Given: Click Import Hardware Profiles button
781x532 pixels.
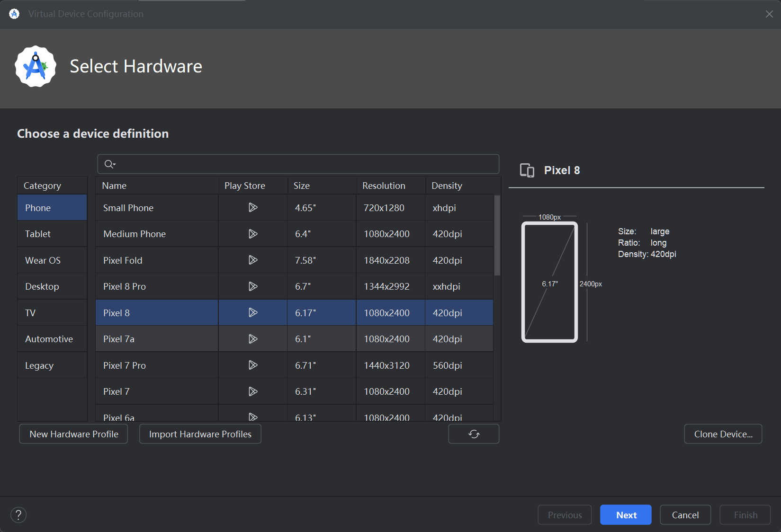Looking at the screenshot, I should click(200, 434).
